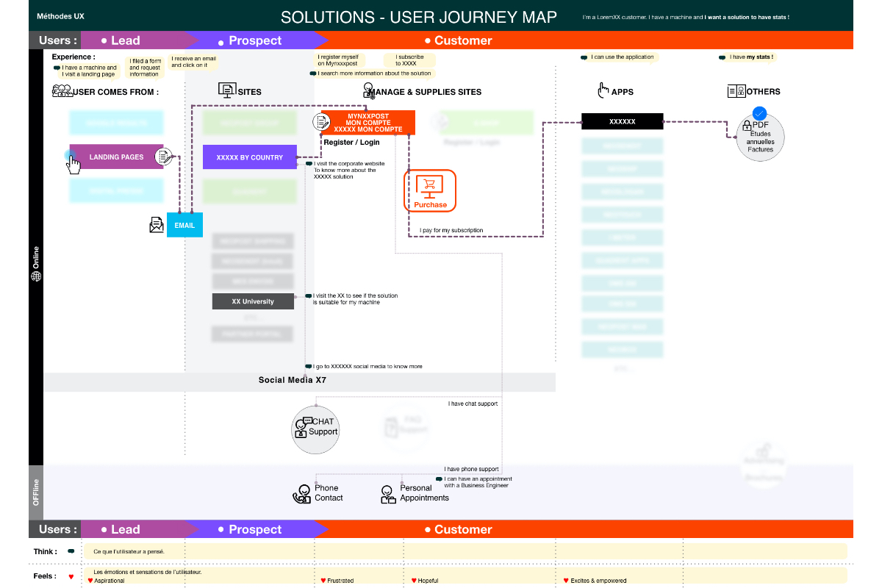Click the blue checkmark badge on PDF

pyautogui.click(x=760, y=113)
